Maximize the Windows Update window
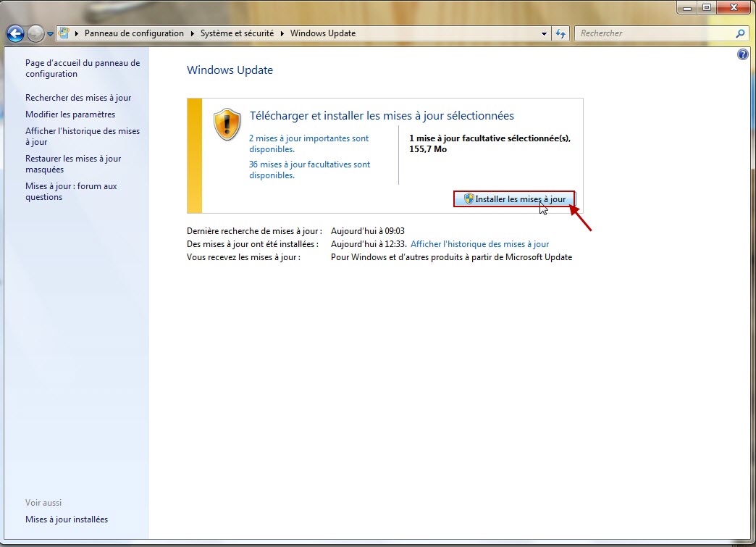756x547 pixels. [706, 8]
